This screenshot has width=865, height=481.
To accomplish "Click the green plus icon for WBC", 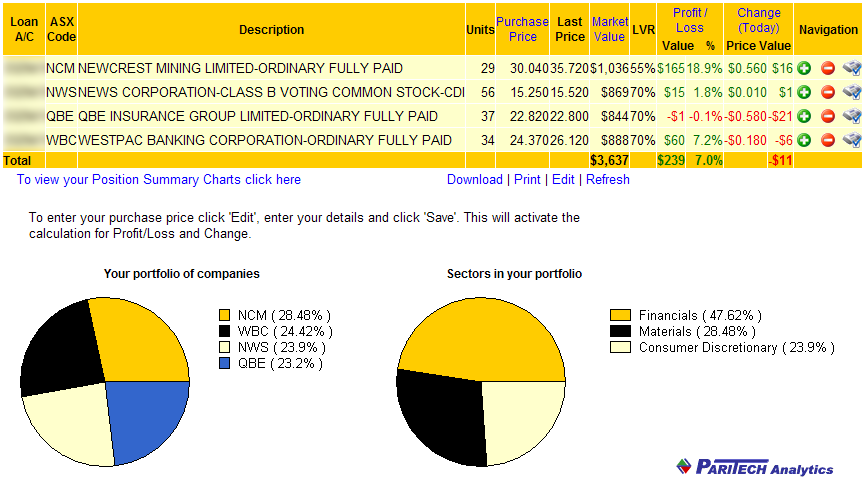I will (804, 140).
